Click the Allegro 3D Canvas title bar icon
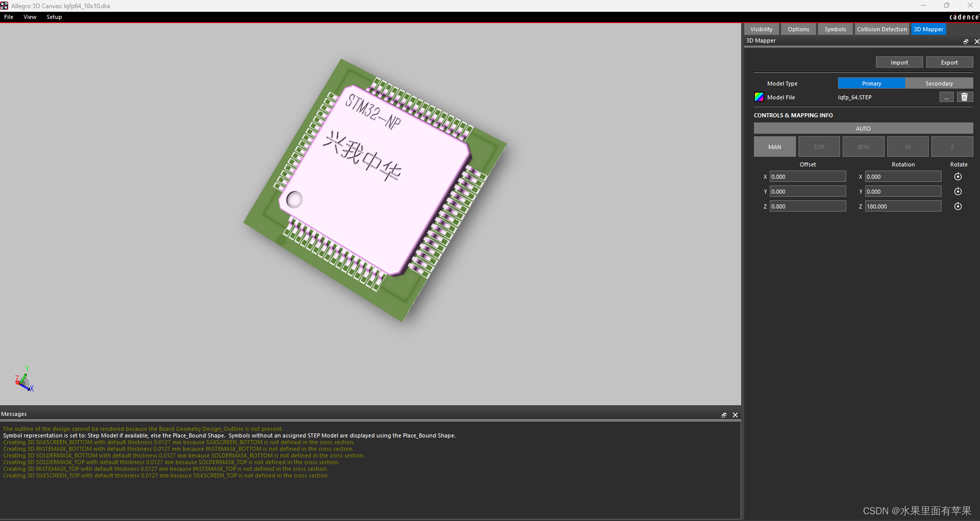Image resolution: width=980 pixels, height=521 pixels. coord(5,6)
